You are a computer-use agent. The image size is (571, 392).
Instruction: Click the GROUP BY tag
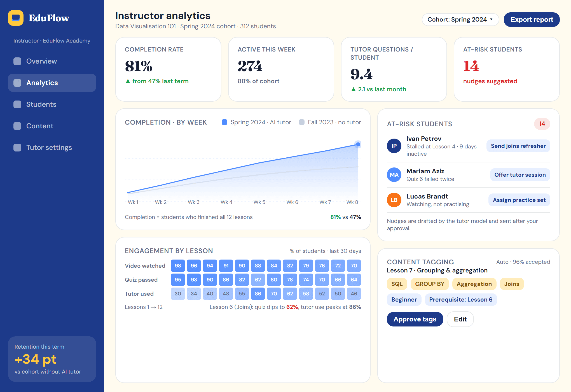(x=429, y=284)
